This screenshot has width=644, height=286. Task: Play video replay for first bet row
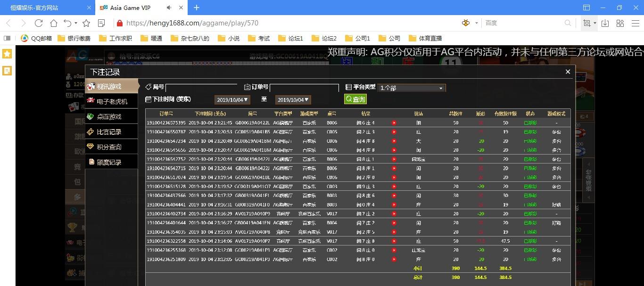[394, 123]
